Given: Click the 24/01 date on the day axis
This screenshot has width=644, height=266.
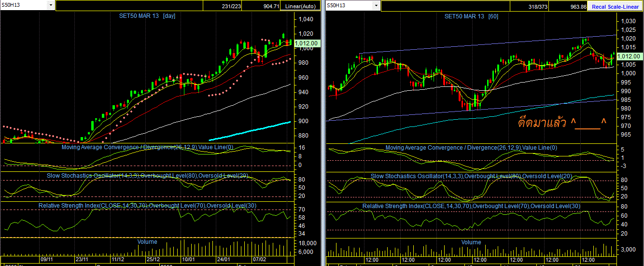Looking at the screenshot, I should click(224, 259).
